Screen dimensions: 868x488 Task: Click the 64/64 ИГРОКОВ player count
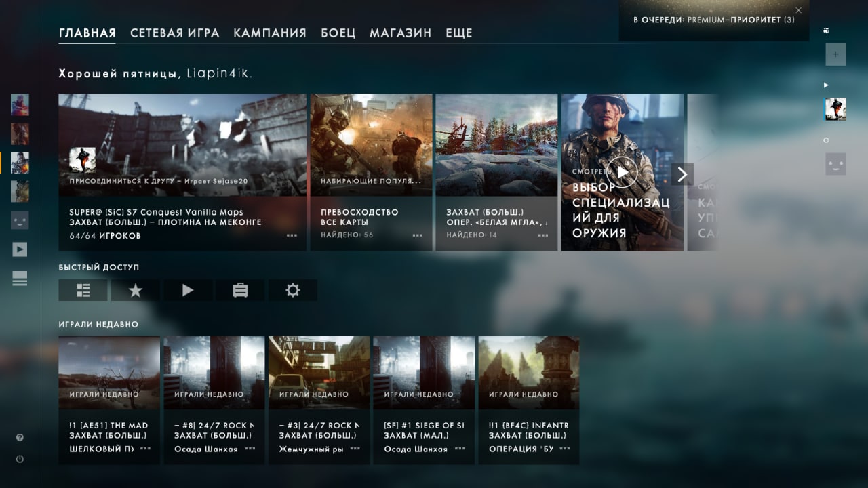tap(105, 236)
